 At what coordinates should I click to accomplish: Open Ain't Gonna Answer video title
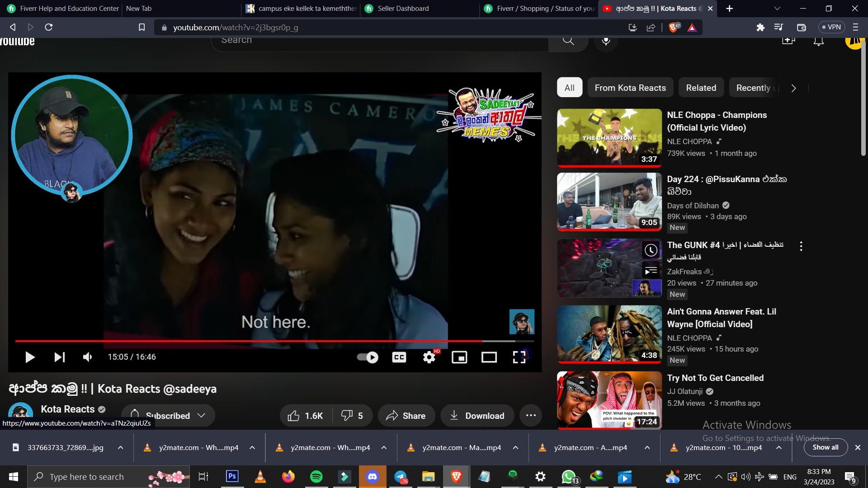pyautogui.click(x=722, y=318)
